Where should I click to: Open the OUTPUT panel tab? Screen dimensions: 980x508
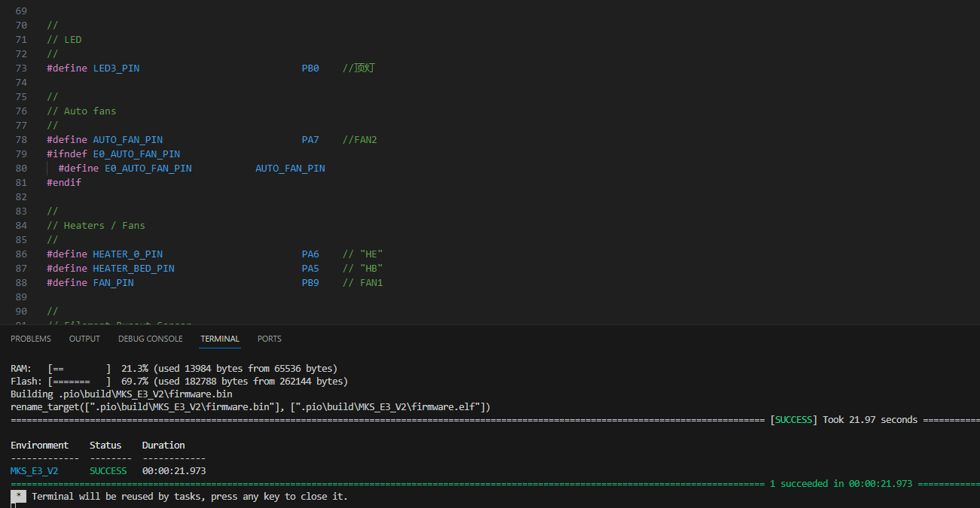[84, 339]
